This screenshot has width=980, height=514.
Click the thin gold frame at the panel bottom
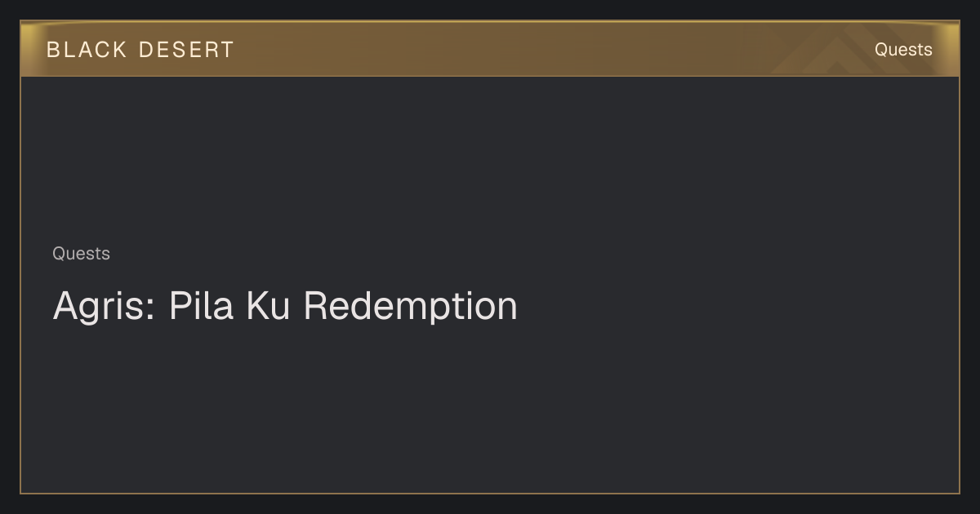[490, 493]
